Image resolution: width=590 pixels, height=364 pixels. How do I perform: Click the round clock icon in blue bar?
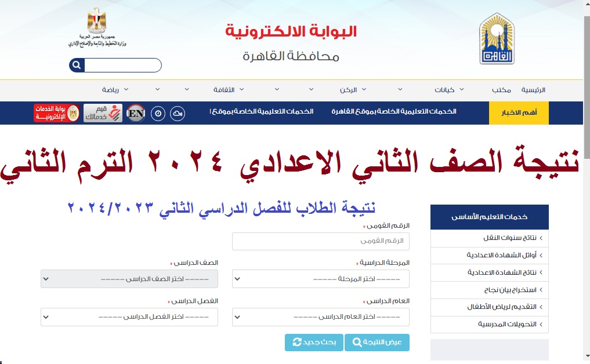158,113
